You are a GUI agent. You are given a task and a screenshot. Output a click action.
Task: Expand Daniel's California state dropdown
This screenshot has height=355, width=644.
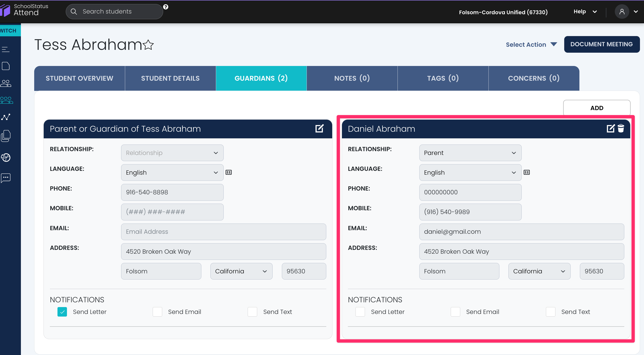pos(539,271)
